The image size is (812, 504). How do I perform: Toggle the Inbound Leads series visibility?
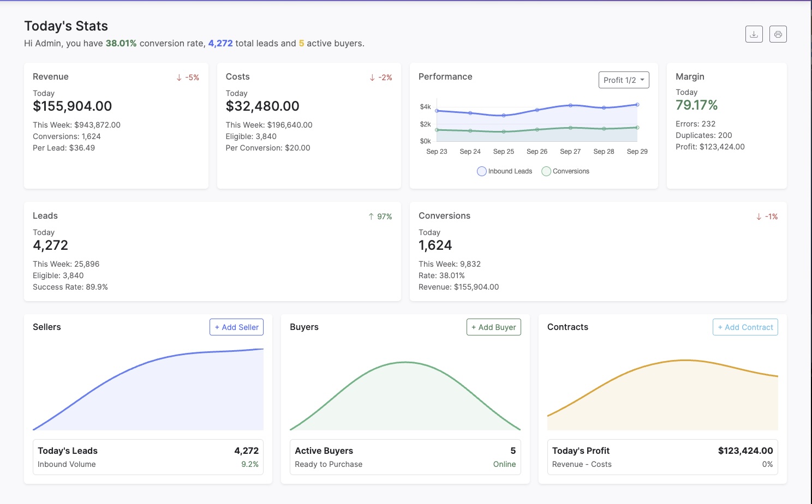(482, 171)
